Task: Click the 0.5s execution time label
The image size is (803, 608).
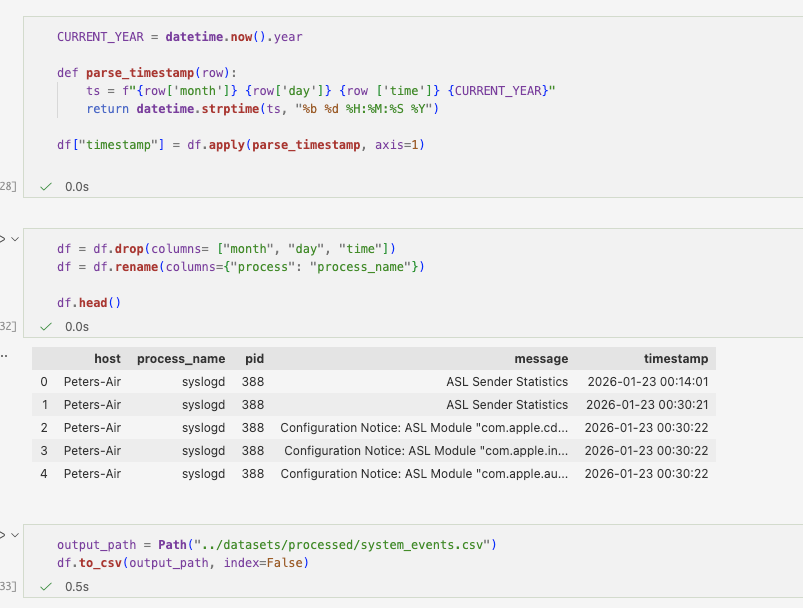Action: [x=77, y=586]
